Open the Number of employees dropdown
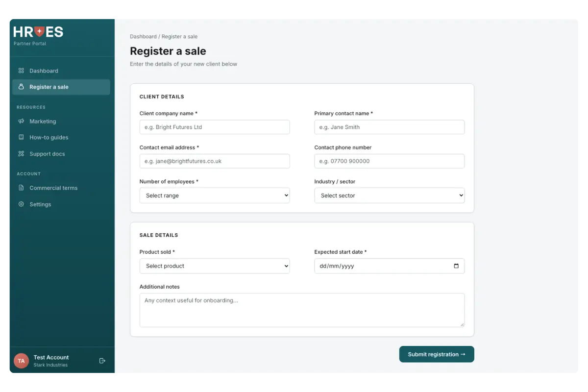The image size is (588, 392). click(215, 196)
